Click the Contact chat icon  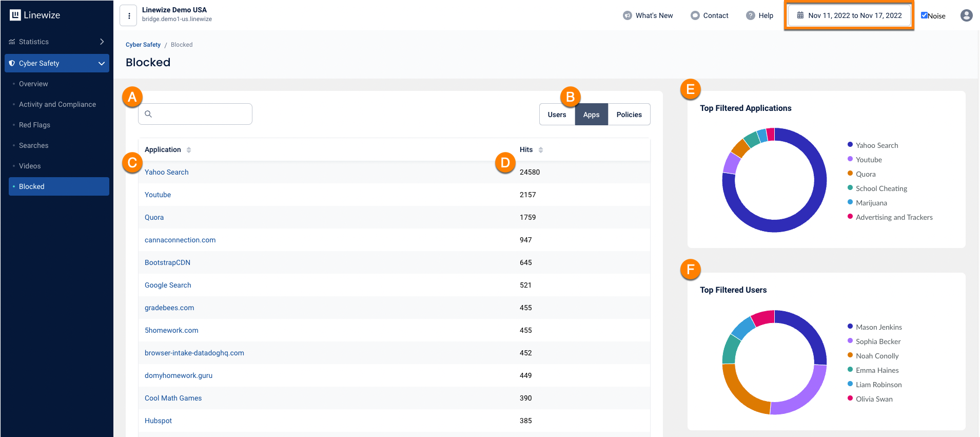695,15
